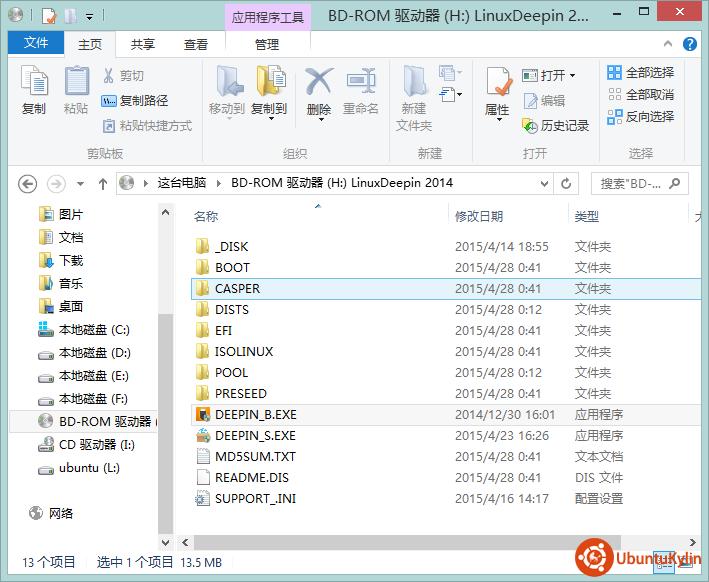
Task: Click the New item icon in ribbon
Action: (450, 73)
